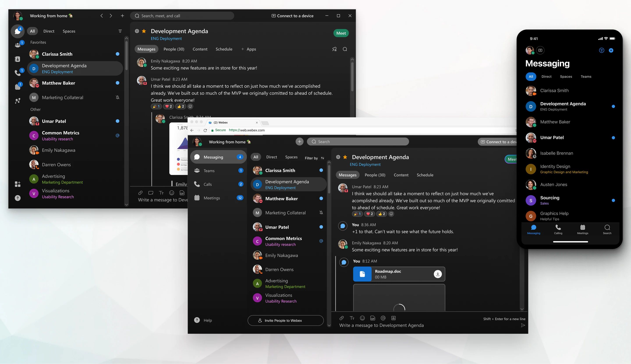Viewport: 631px width, 364px height.
Task: Go back with desktop app left arrow
Action: click(x=101, y=16)
